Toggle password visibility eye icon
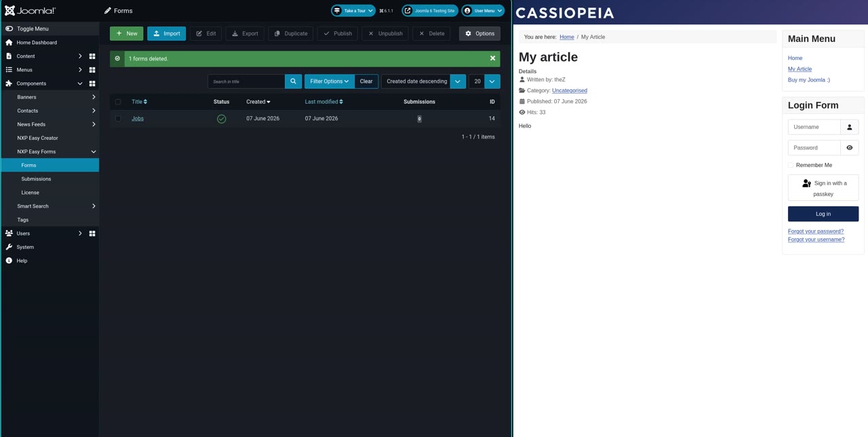The image size is (868, 437). [x=850, y=147]
